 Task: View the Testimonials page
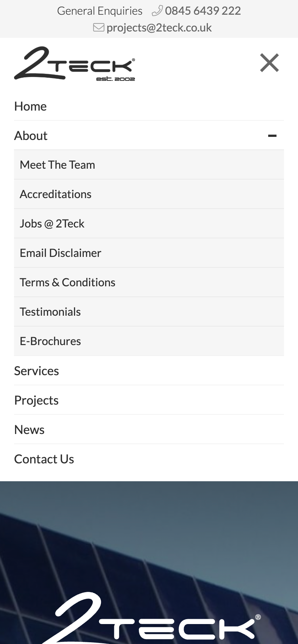coord(50,312)
